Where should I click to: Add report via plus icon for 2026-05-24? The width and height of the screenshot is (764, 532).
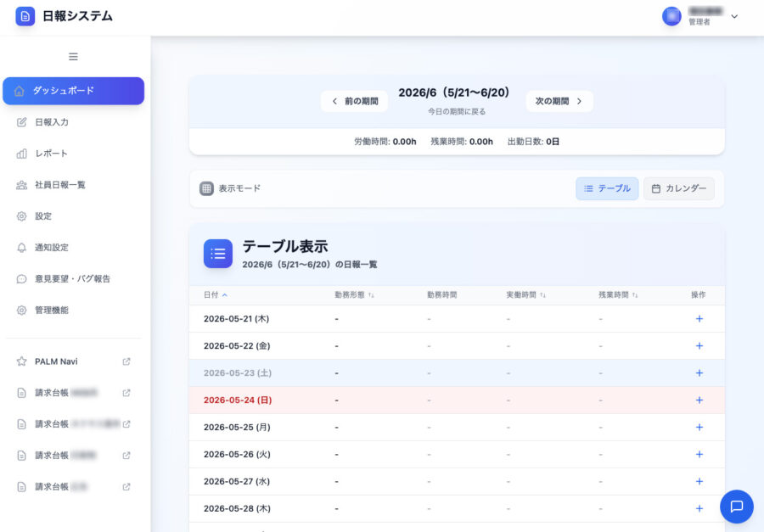[x=699, y=400]
